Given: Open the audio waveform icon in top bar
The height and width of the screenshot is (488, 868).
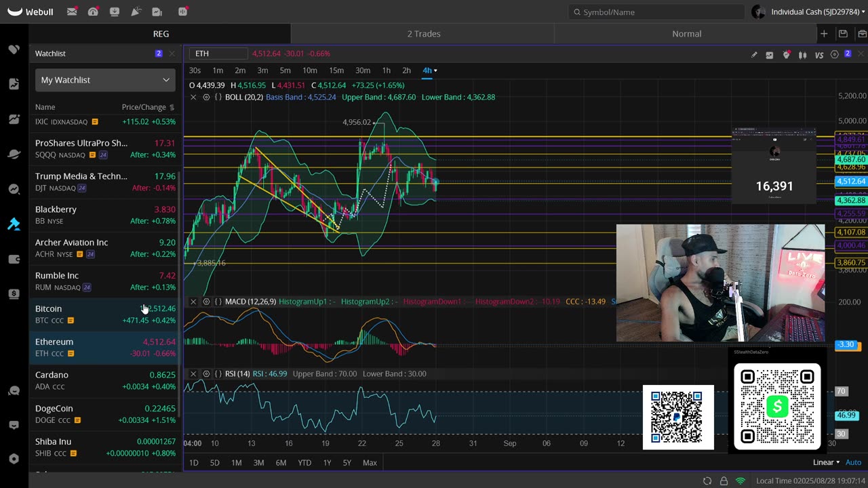Looking at the screenshot, I should 182,12.
